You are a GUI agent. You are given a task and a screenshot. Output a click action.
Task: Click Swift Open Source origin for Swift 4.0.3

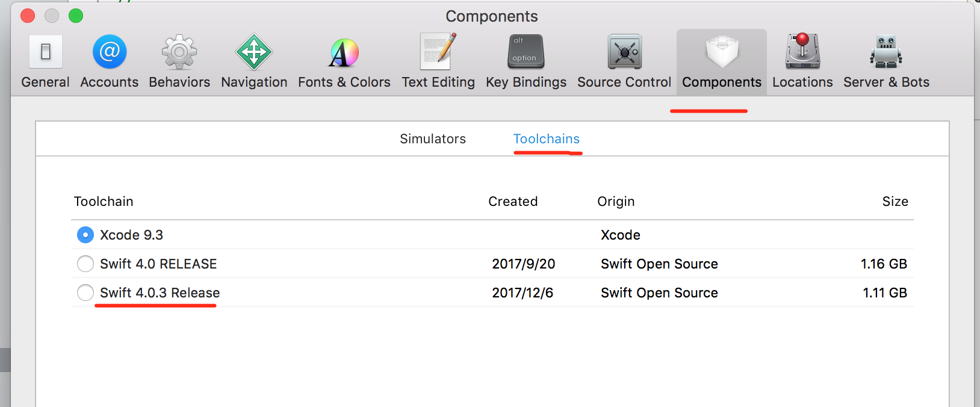pos(659,293)
